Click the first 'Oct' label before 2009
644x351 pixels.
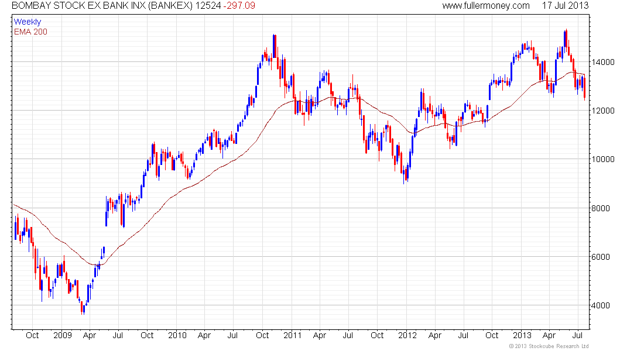click(x=32, y=335)
